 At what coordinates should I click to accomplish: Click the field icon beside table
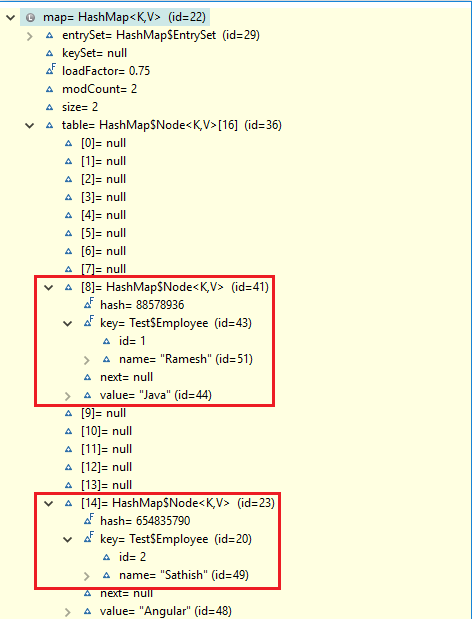click(x=49, y=126)
